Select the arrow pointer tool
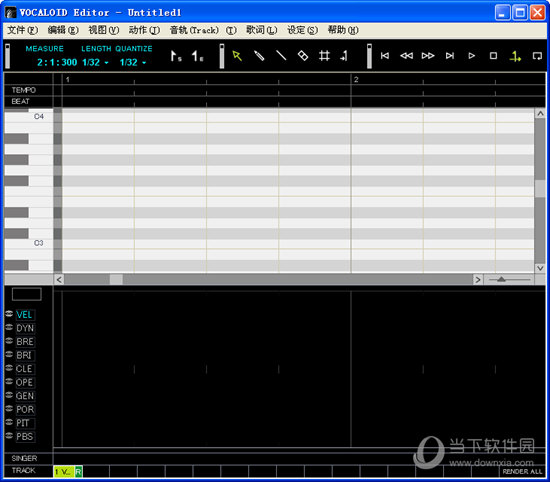550x482 pixels. [x=237, y=56]
